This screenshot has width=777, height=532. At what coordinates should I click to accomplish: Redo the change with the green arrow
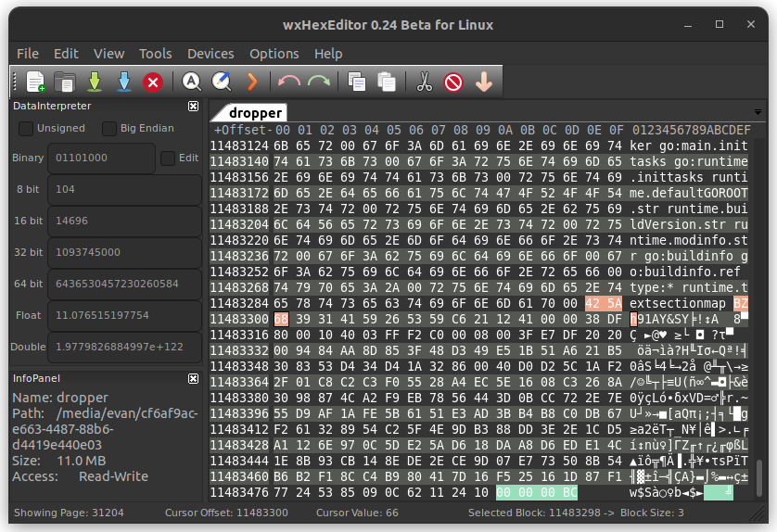click(319, 82)
